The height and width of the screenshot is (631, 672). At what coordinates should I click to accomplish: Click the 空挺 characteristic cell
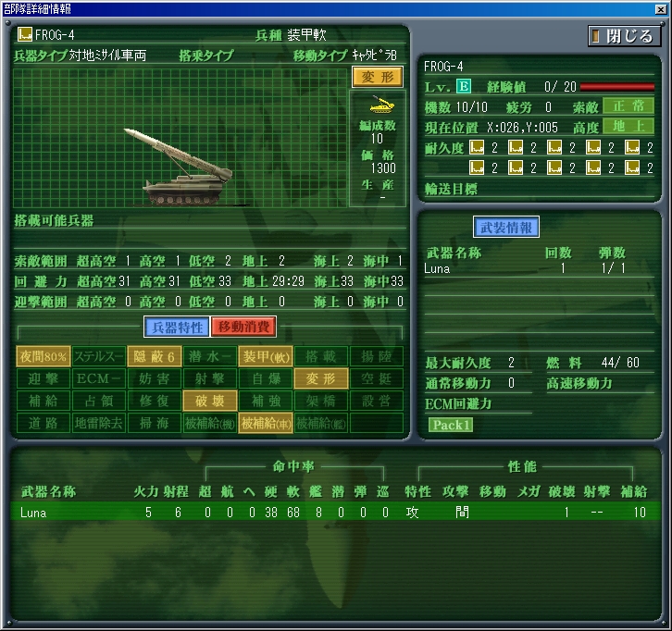pyautogui.click(x=377, y=378)
